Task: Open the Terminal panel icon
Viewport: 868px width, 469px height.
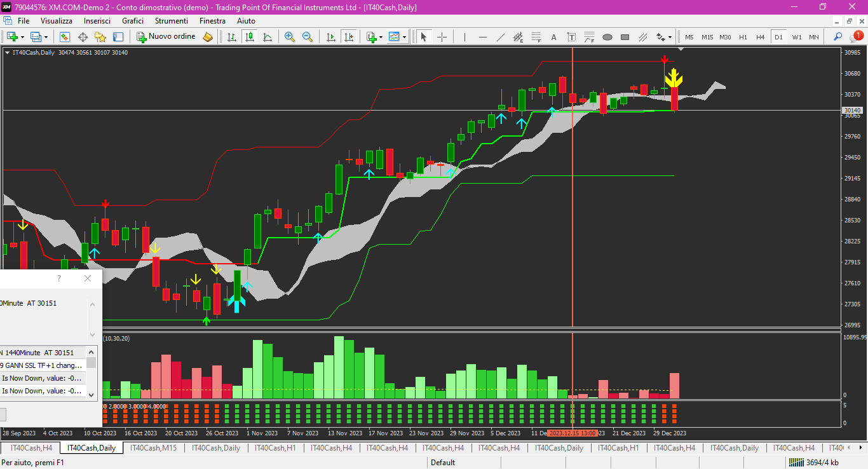Action: [x=118, y=37]
